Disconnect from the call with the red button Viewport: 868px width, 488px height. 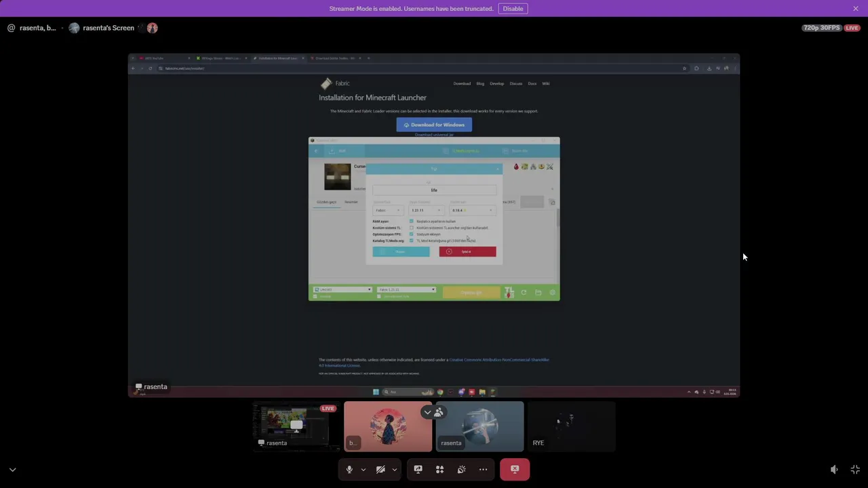[515, 469]
